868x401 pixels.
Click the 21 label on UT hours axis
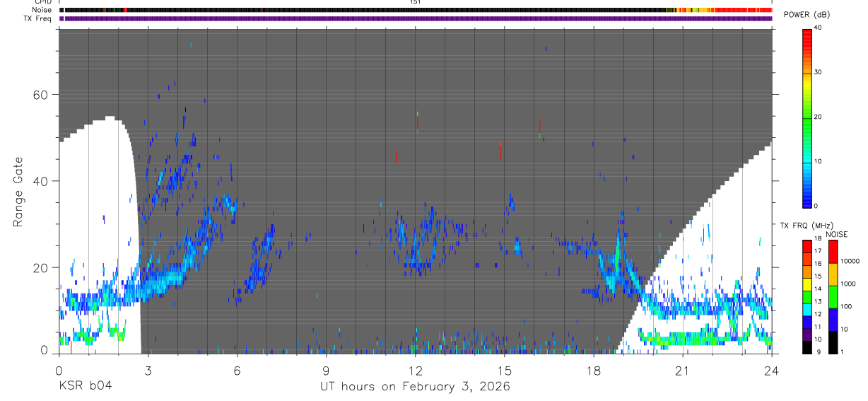(x=683, y=370)
